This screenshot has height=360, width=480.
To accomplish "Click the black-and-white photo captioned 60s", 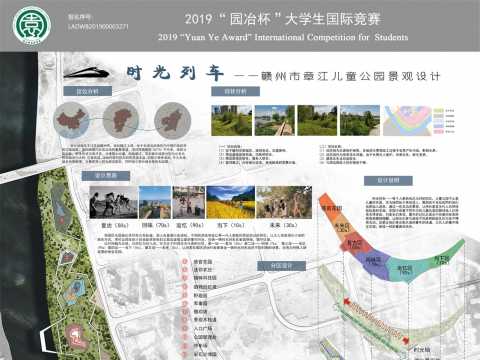I will coord(113,202).
